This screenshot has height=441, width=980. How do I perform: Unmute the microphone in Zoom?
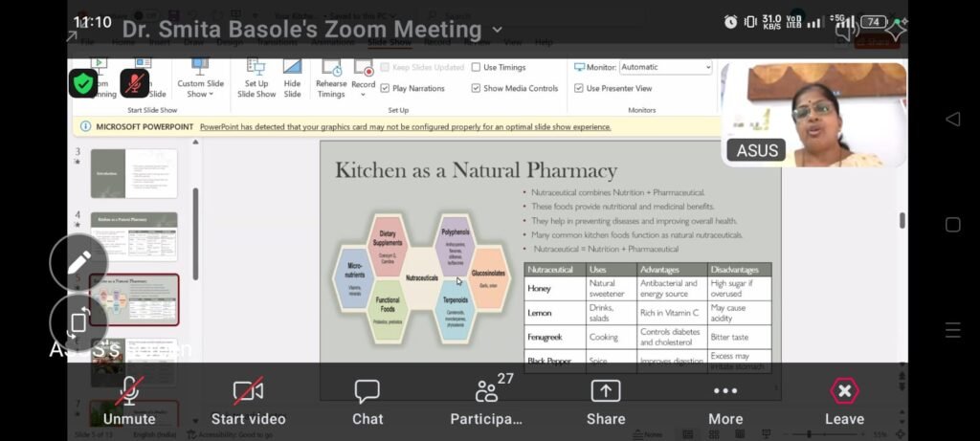[x=129, y=401]
